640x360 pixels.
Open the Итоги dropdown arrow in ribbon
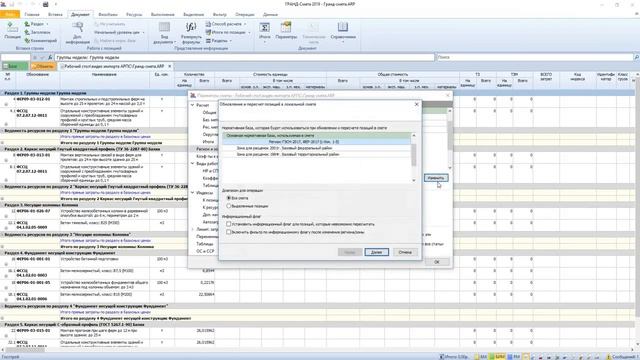[264, 42]
